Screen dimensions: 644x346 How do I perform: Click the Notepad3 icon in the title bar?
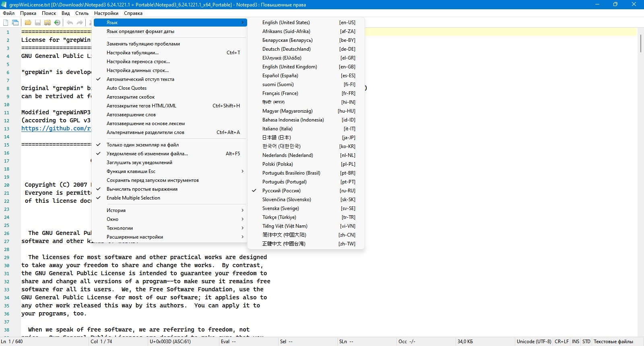pyautogui.click(x=4, y=4)
